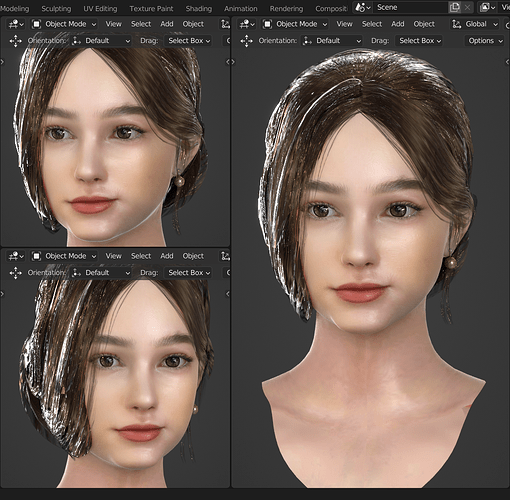Click the remove scene X icon
Image resolution: width=510 pixels, height=500 pixels.
(x=468, y=7)
